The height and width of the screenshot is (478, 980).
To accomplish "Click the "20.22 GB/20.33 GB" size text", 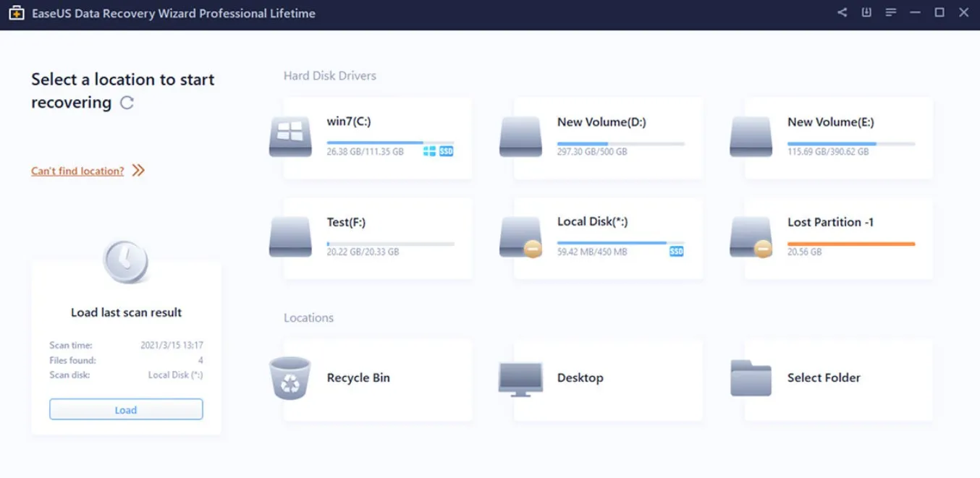I will (363, 252).
